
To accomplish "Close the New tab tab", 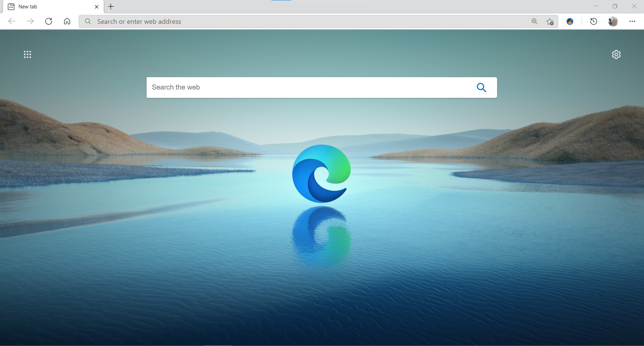I will [97, 7].
